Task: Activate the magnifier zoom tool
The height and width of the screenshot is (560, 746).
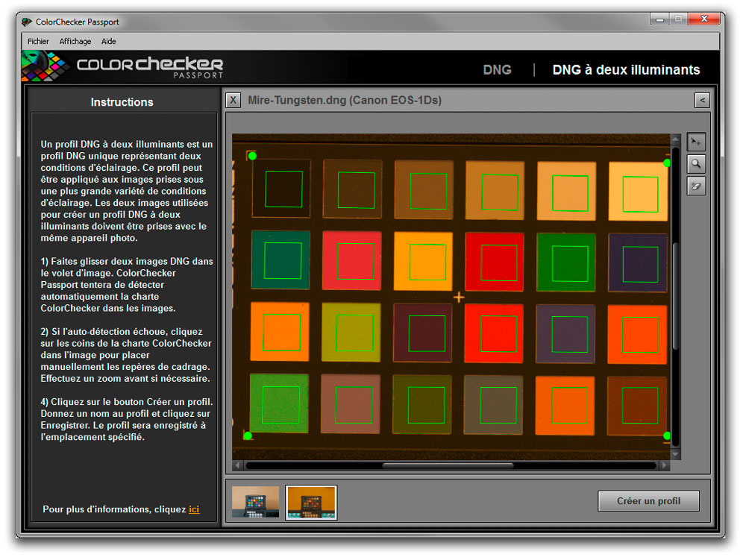Action: 696,164
